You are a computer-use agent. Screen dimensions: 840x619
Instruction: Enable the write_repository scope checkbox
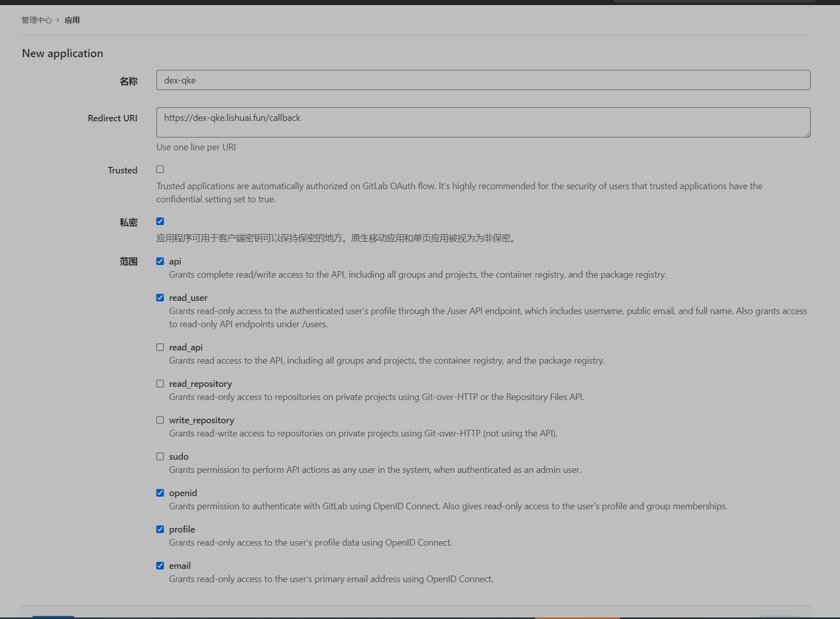click(160, 420)
